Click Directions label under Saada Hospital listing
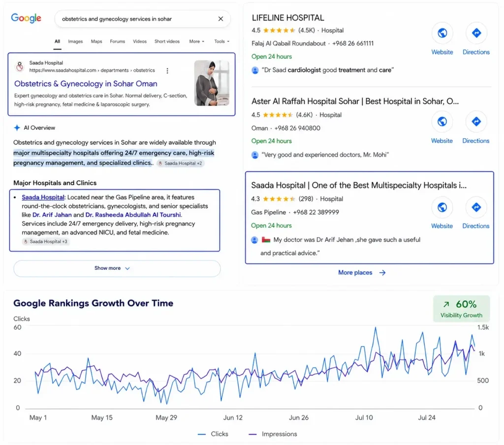The height and width of the screenshot is (445, 504). click(x=476, y=226)
